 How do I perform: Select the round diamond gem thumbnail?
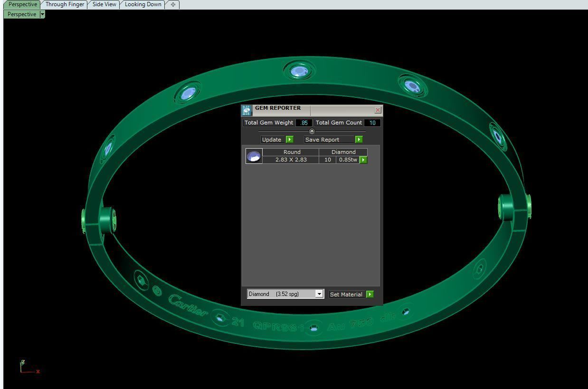point(254,156)
